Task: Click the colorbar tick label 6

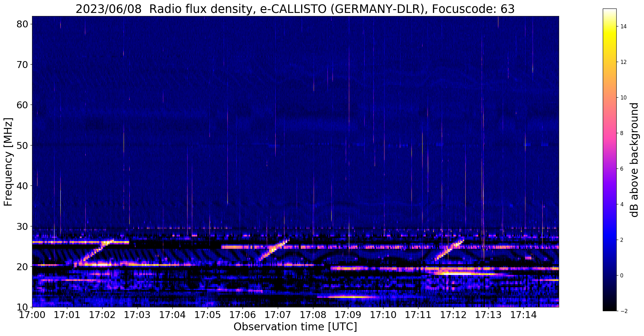Action: click(x=622, y=169)
